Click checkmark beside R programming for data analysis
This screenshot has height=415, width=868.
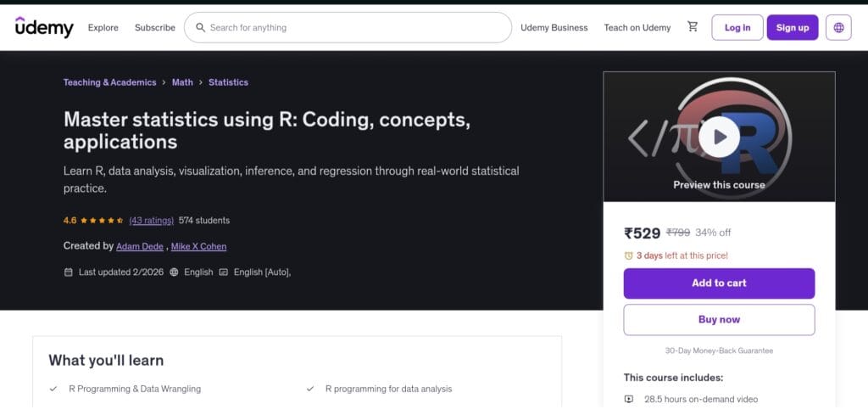tap(310, 389)
